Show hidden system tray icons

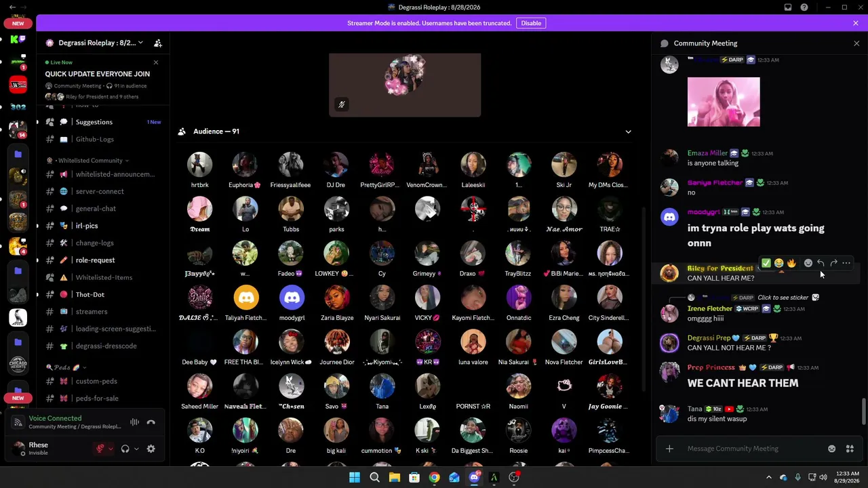(x=768, y=478)
